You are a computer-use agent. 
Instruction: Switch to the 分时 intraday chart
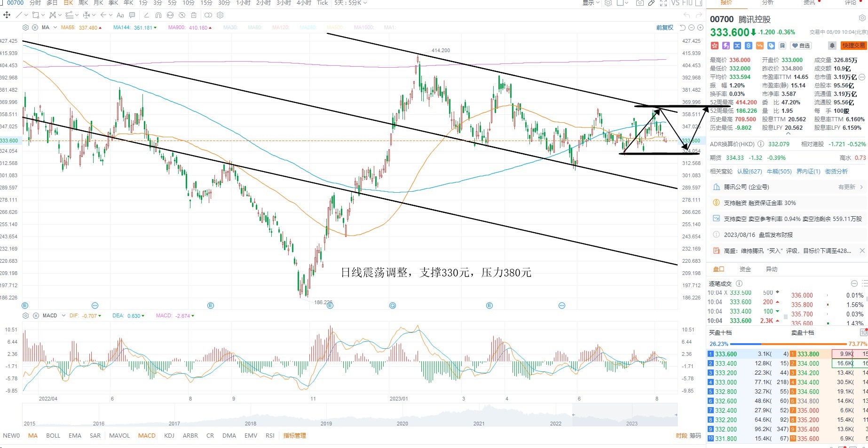(35, 3)
